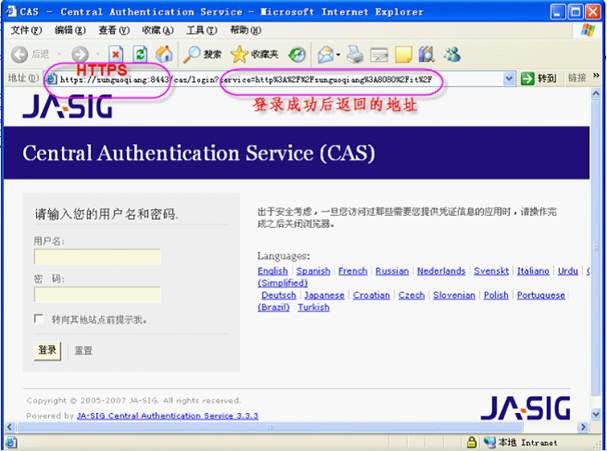The height and width of the screenshot is (451, 607).
Task: Open the Research book icon
Action: 427,54
